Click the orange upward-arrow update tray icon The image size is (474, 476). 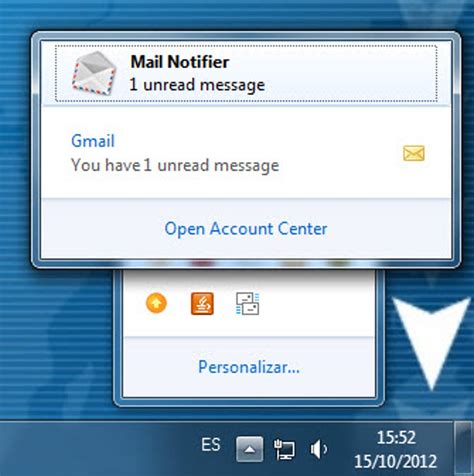(156, 303)
